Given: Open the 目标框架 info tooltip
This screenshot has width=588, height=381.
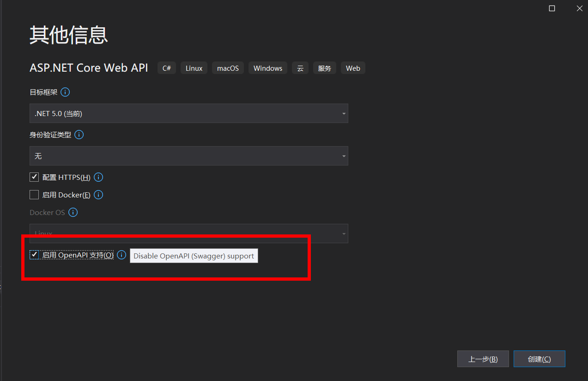Looking at the screenshot, I should (65, 92).
